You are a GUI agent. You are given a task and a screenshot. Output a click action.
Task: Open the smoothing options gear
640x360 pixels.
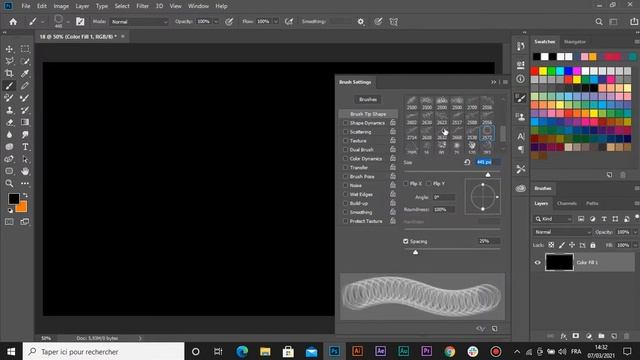pyautogui.click(x=361, y=22)
